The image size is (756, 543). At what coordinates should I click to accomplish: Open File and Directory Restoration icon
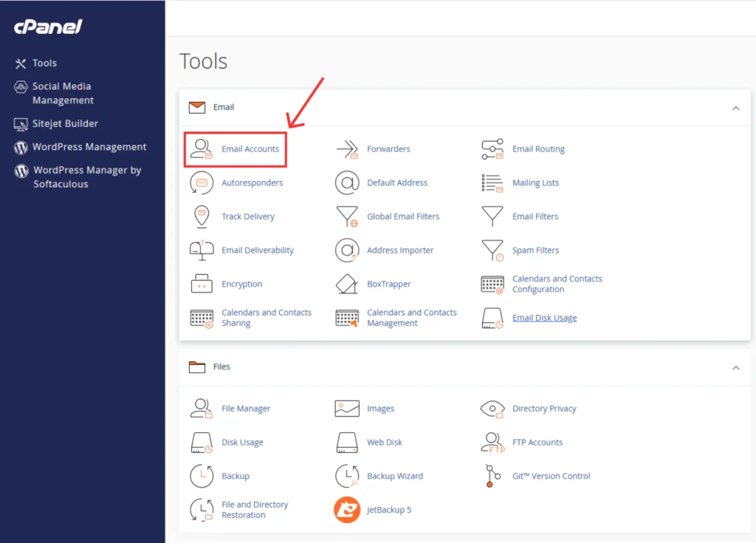click(202, 510)
